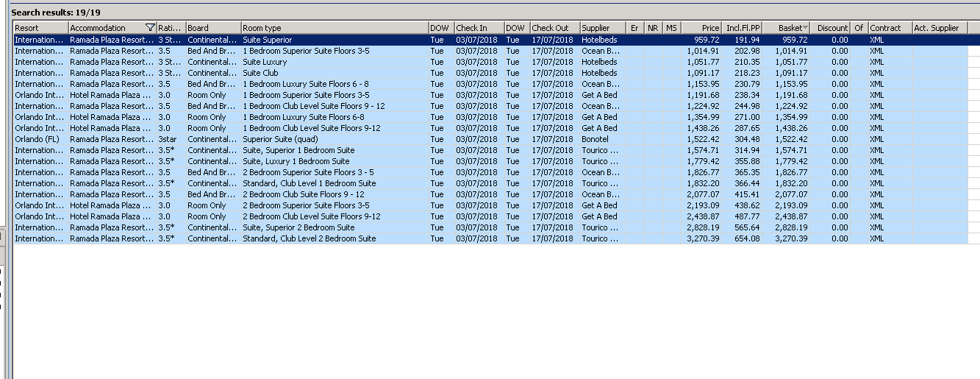
Task: Select the Superior Suite (quad) row
Action: pos(490,139)
